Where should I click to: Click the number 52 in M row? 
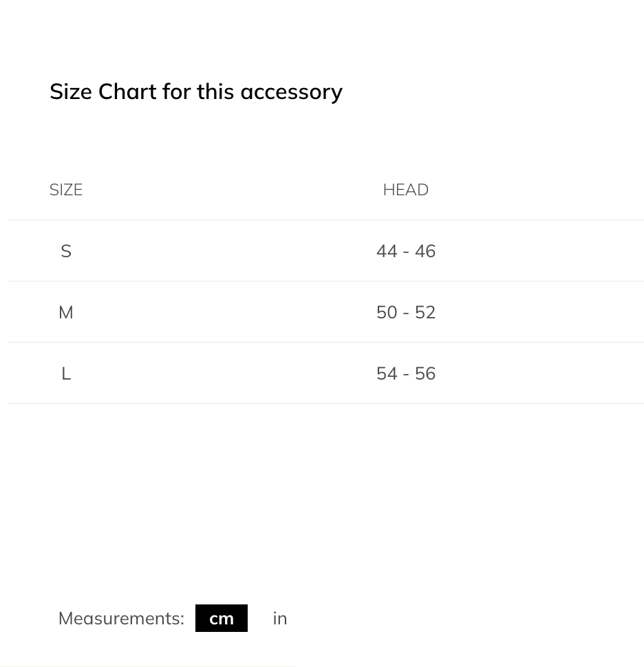point(425,312)
